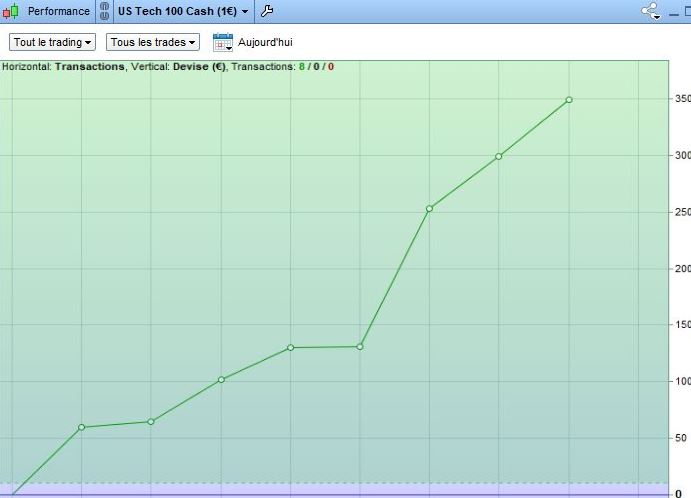Select the second data point near 65
691x498 pixels.
151,422
